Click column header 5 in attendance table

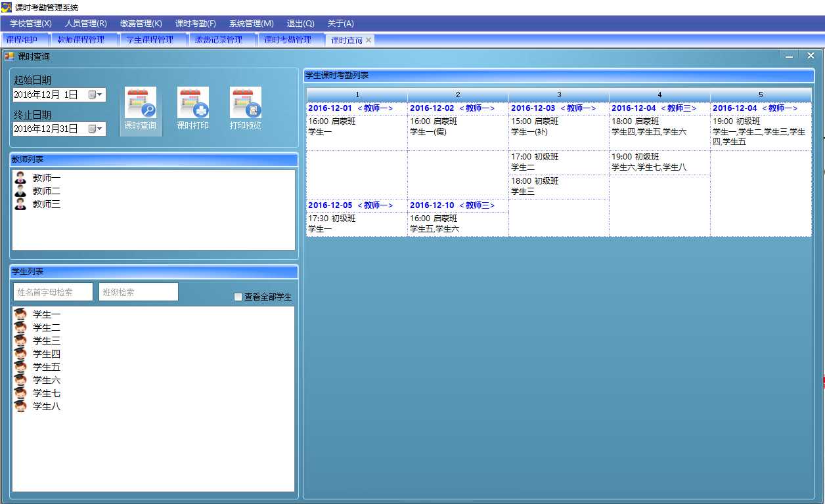761,95
